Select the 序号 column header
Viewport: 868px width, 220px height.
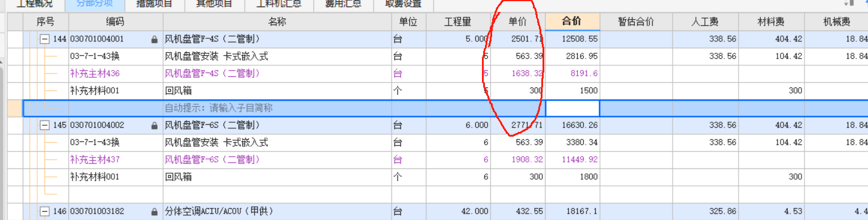click(x=46, y=22)
